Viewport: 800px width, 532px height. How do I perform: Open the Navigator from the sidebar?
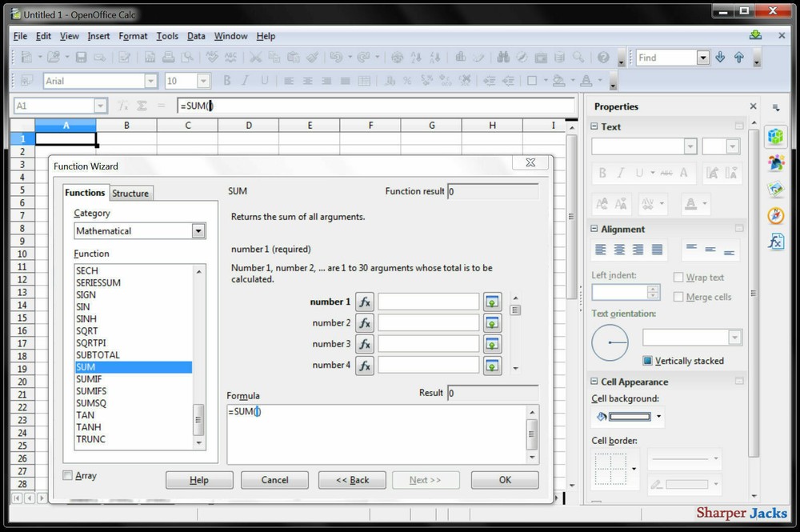coord(775,214)
